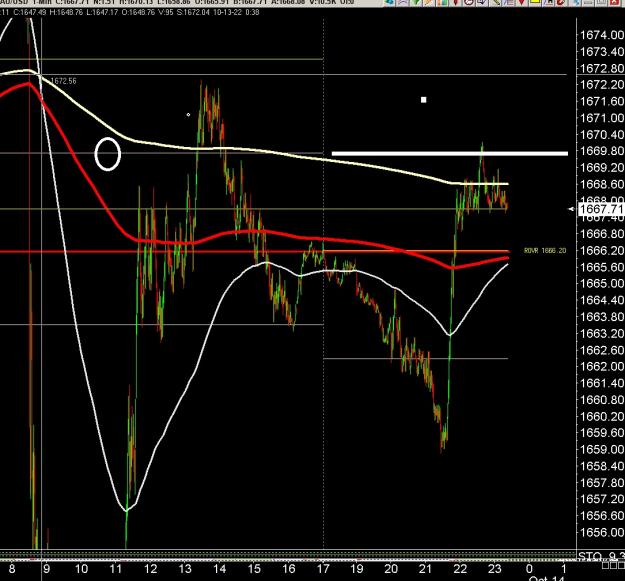
Task: Click the 1662.00 price axis label
Action: tap(601, 366)
